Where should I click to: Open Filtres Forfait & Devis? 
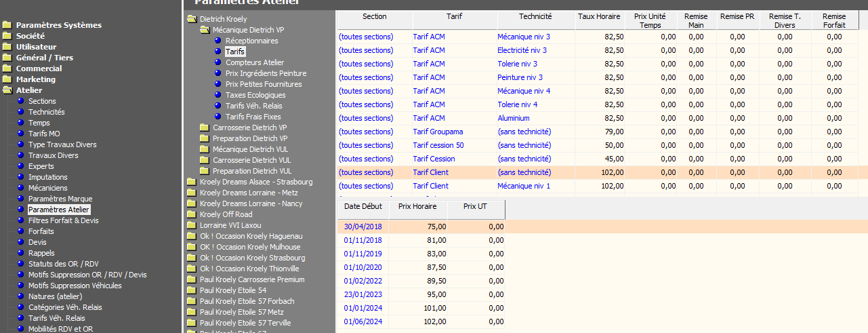point(64,220)
